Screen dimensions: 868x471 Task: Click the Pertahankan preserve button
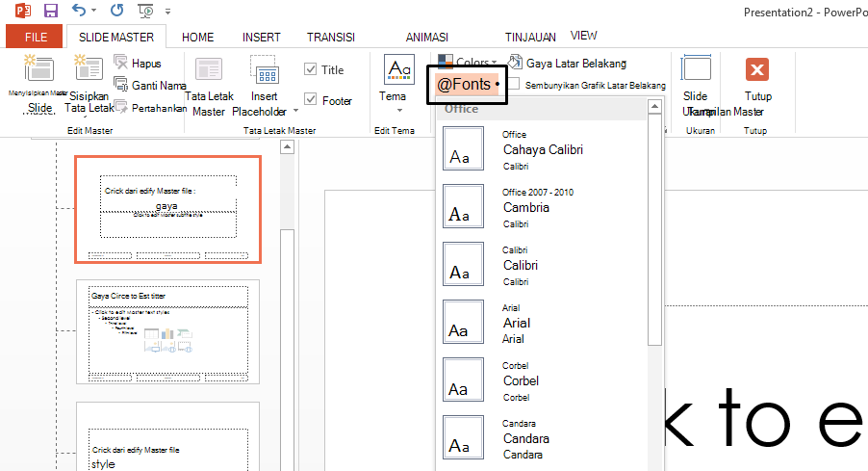tap(150, 108)
